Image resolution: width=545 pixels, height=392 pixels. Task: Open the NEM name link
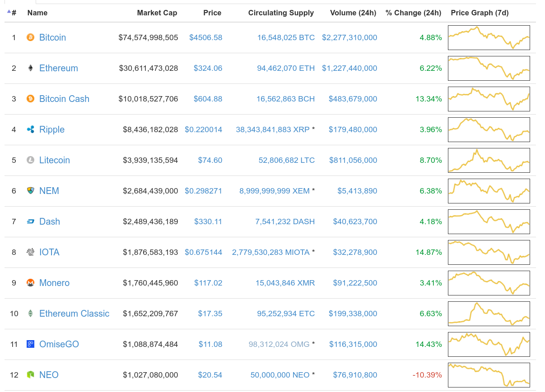coord(49,191)
